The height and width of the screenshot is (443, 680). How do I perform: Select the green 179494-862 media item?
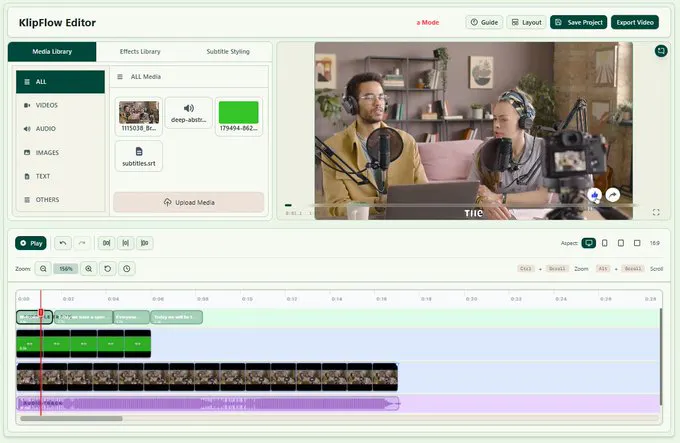tap(239, 116)
